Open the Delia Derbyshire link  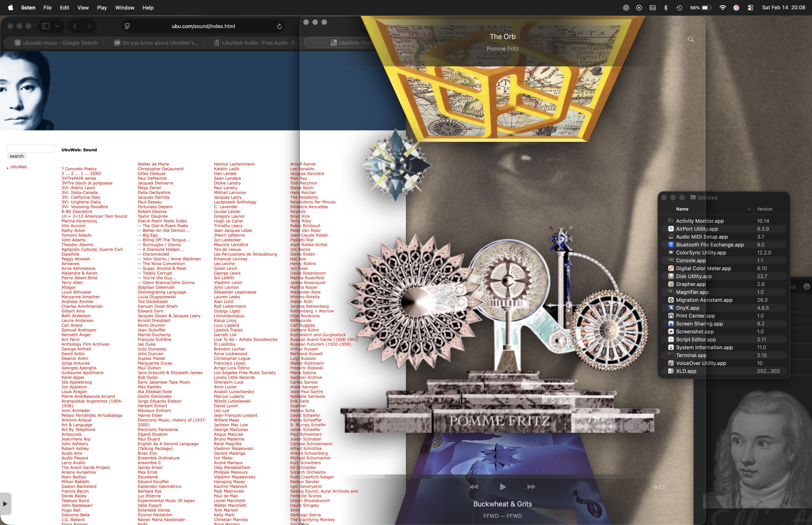(154, 193)
